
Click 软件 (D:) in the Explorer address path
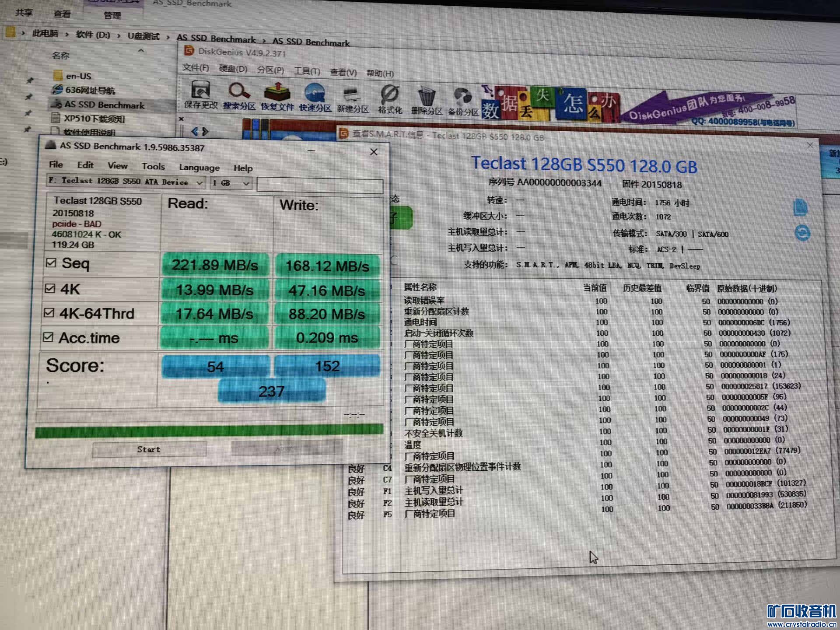coord(93,35)
